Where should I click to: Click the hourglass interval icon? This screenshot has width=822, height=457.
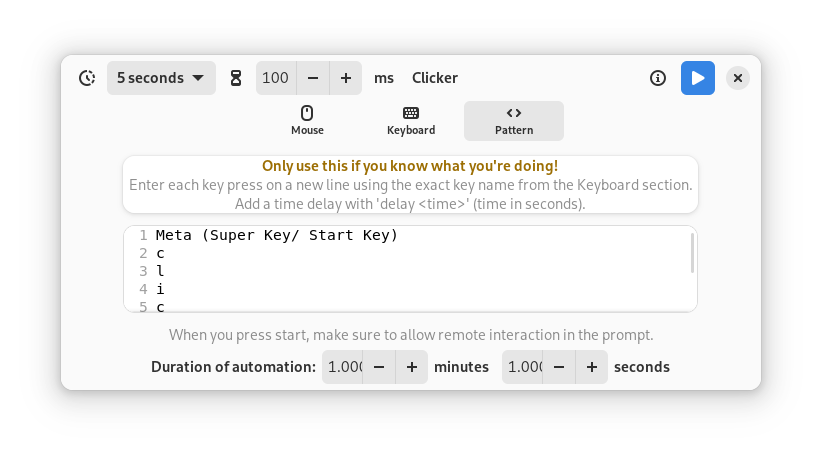tap(236, 78)
